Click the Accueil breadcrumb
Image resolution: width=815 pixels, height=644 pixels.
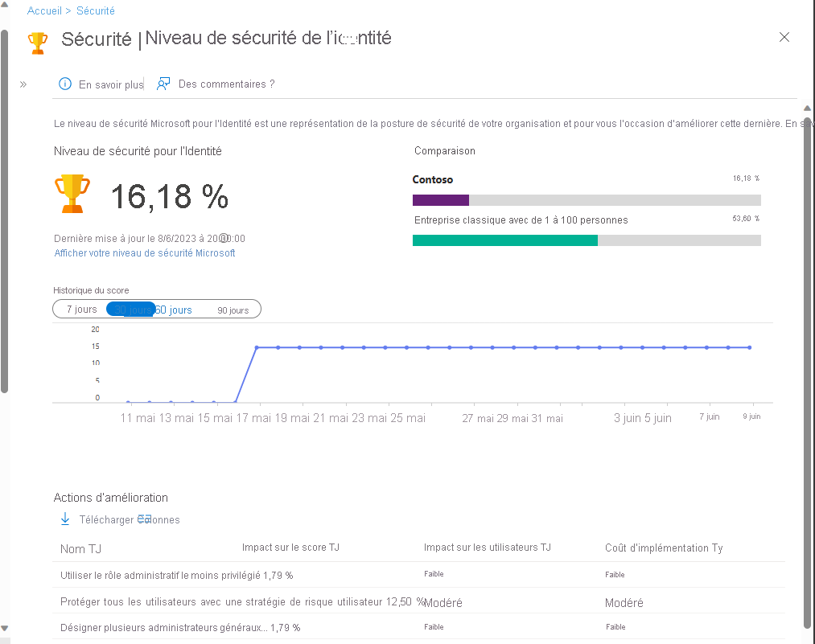(x=45, y=10)
